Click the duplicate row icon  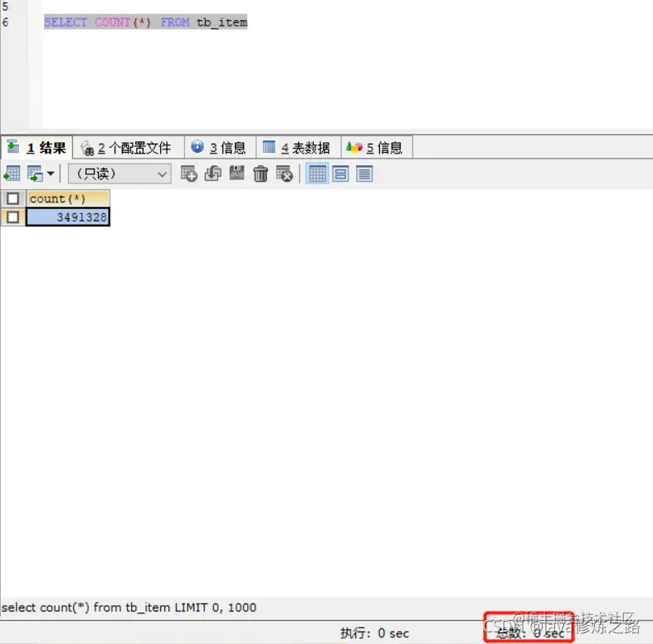[212, 173]
